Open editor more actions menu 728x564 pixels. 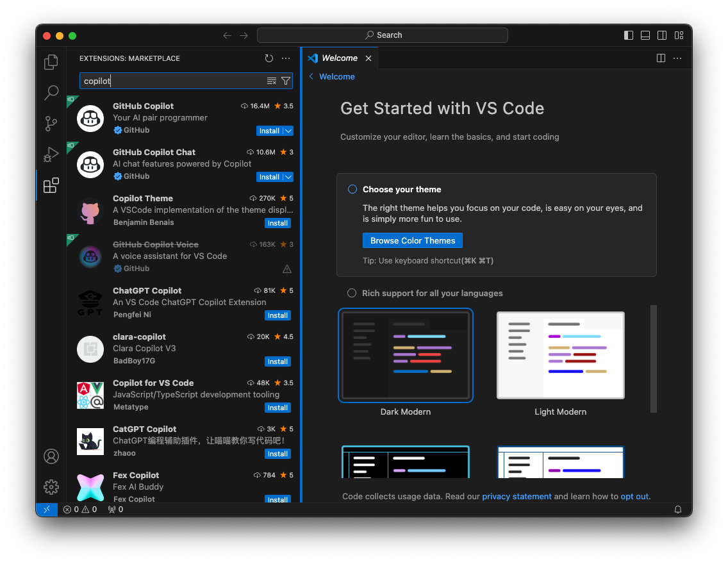click(x=677, y=58)
